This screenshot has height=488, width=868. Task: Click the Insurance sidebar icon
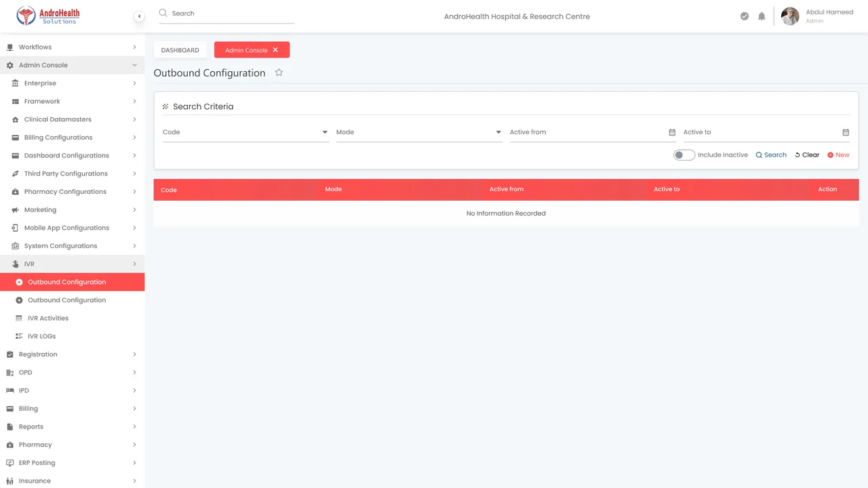[x=9, y=481]
